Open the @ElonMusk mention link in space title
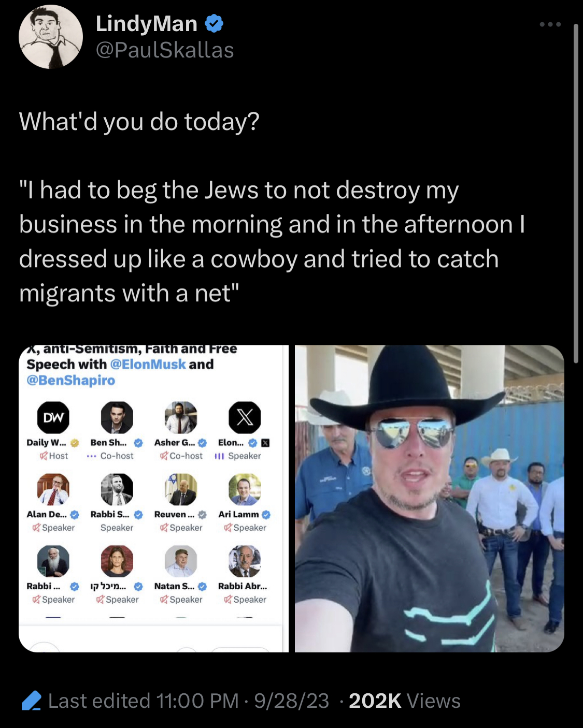The height and width of the screenshot is (728, 583). point(148,365)
